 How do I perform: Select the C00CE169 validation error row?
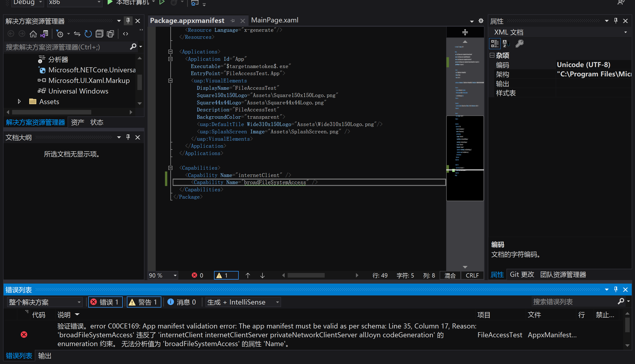click(313, 335)
